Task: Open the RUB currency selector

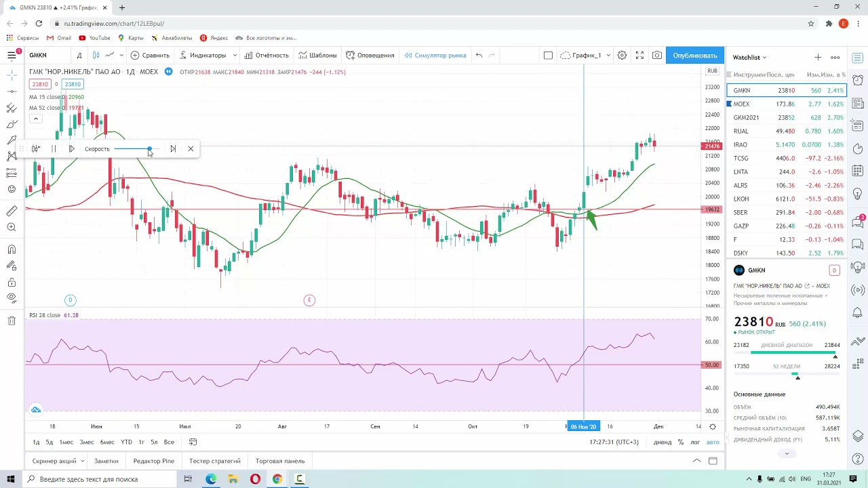Action: click(712, 71)
